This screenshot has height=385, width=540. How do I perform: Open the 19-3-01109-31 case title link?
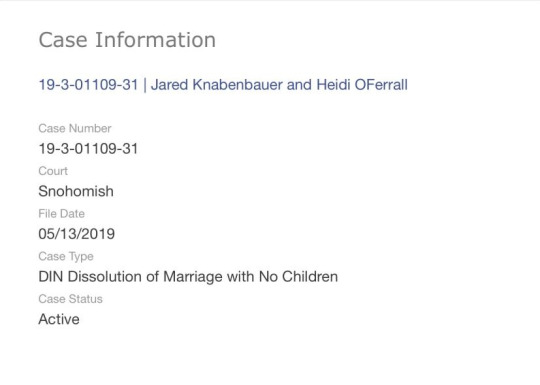pyautogui.click(x=223, y=85)
